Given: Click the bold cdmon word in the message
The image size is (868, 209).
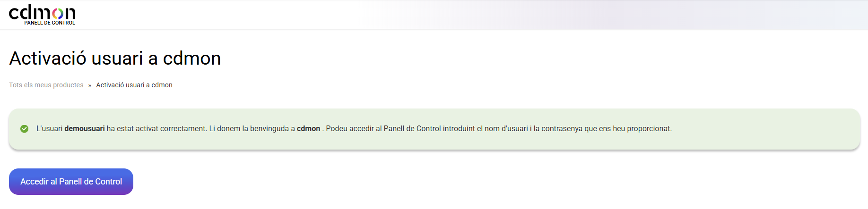Looking at the screenshot, I should pos(308,129).
